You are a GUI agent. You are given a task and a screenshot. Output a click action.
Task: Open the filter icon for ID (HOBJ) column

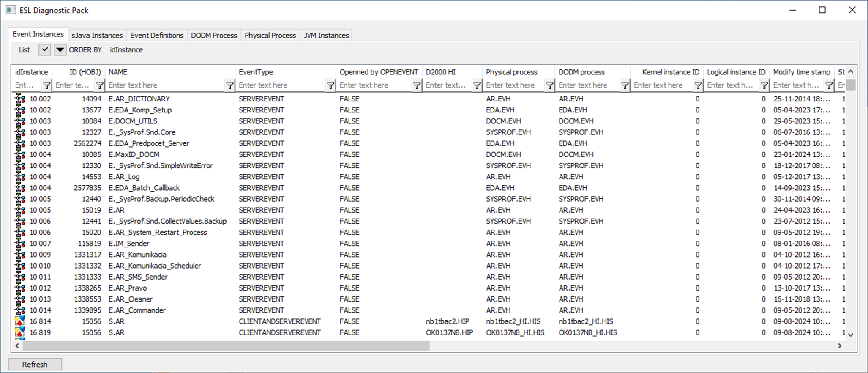pos(99,85)
